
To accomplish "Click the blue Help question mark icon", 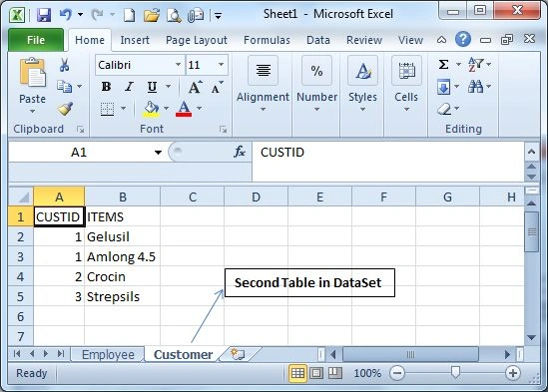I will [463, 39].
